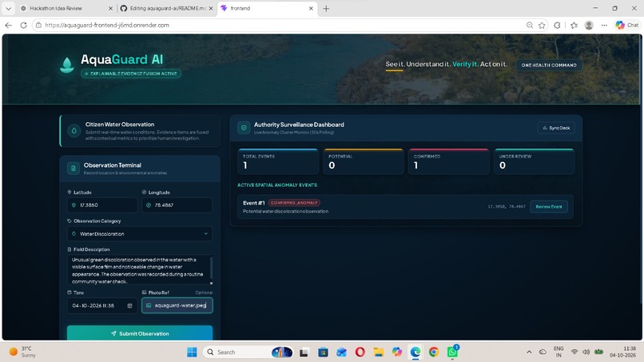The width and height of the screenshot is (644, 362).
Task: Click the Wi-Fi icon in the system tray
Action: pos(574,352)
